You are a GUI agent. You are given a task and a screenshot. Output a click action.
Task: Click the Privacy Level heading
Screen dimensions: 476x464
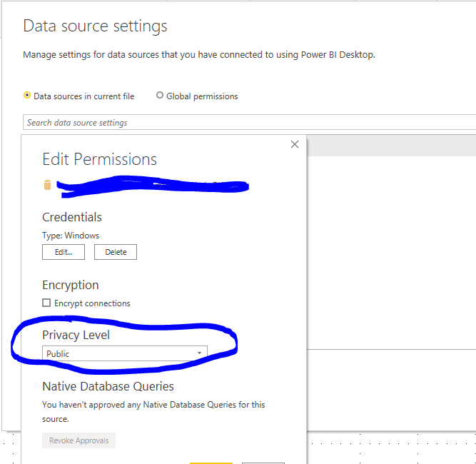[x=76, y=336]
